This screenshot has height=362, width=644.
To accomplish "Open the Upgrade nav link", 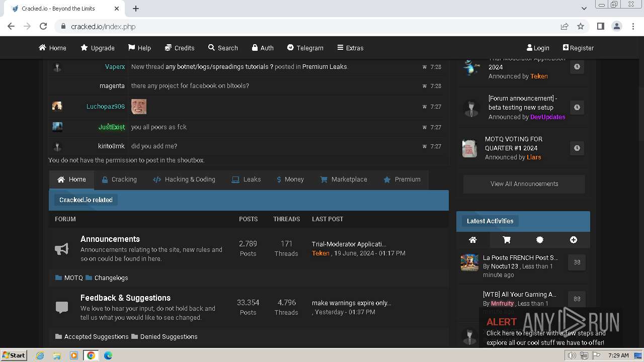I will pos(98,48).
